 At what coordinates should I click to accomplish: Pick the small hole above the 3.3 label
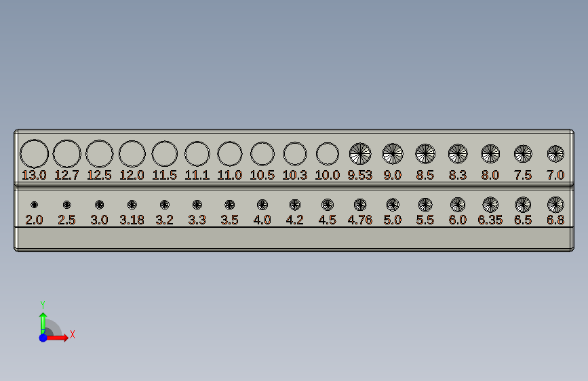(x=197, y=205)
